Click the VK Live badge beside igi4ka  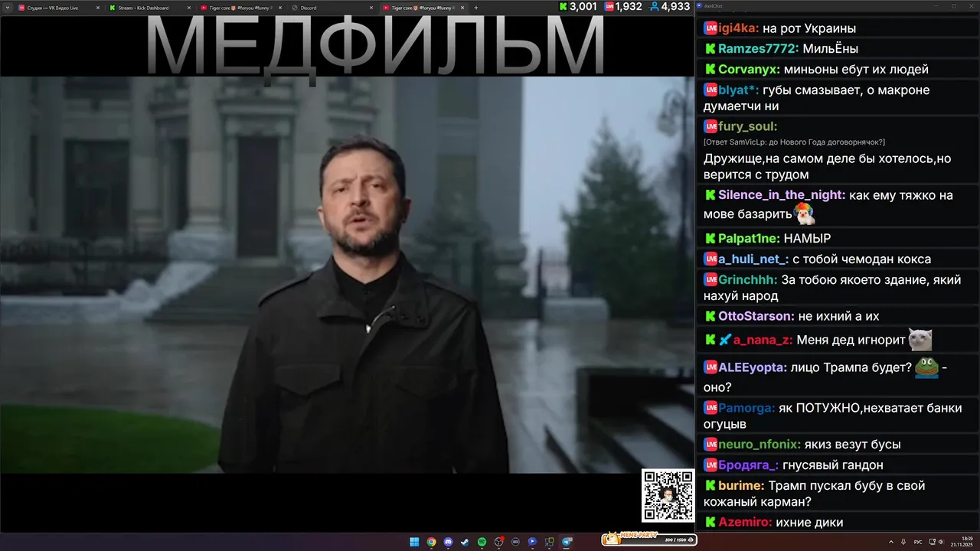pos(710,28)
